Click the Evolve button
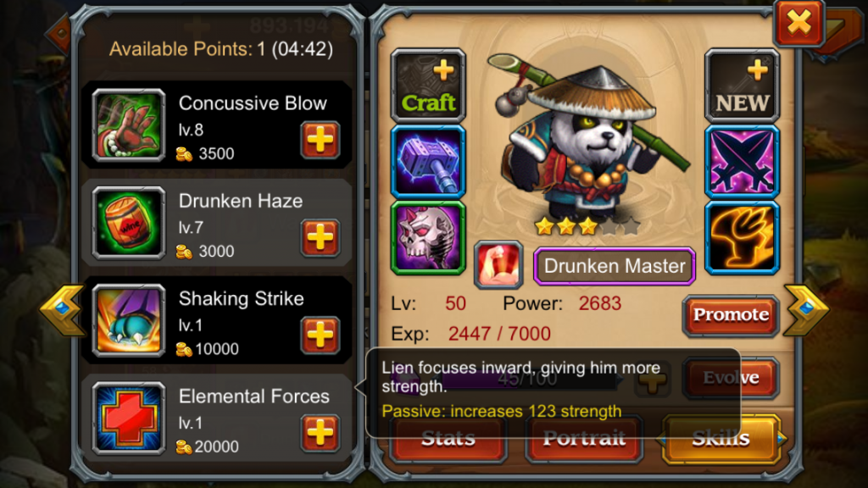 (x=731, y=378)
